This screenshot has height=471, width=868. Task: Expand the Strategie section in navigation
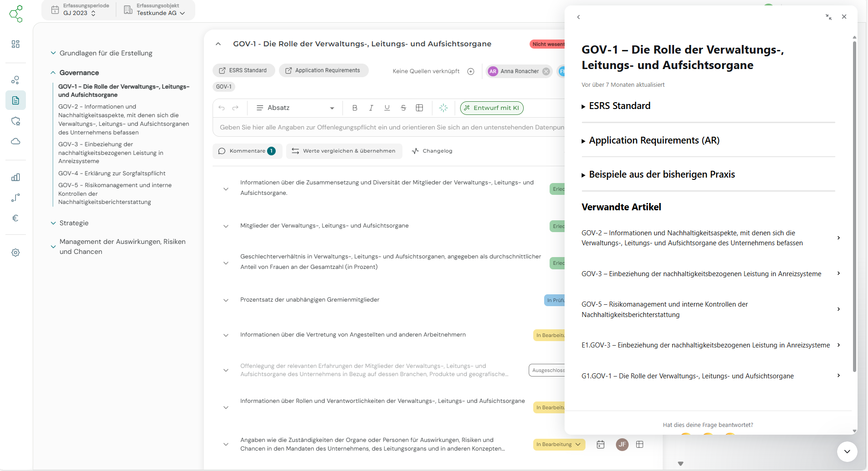(x=74, y=223)
